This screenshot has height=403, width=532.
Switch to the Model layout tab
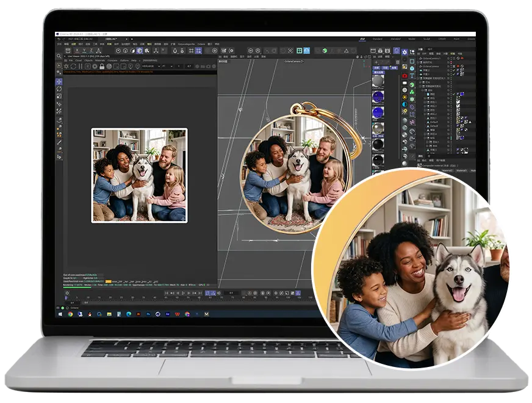(412, 39)
